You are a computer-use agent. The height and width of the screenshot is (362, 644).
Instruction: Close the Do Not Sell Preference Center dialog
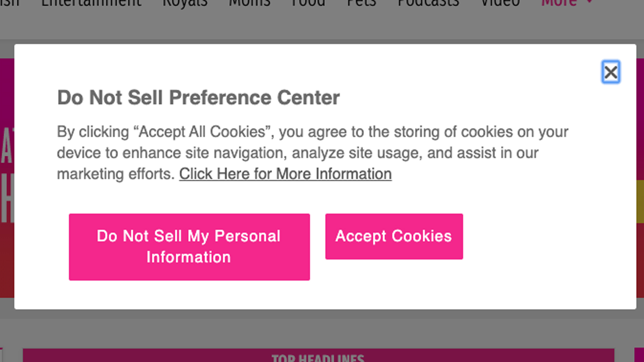pyautogui.click(x=610, y=72)
